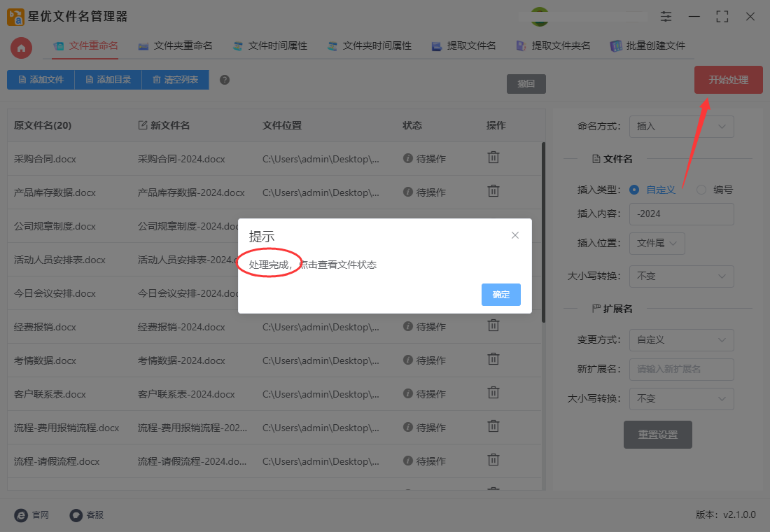Open the settings sliders icon in title bar
The width and height of the screenshot is (770, 532).
click(666, 17)
